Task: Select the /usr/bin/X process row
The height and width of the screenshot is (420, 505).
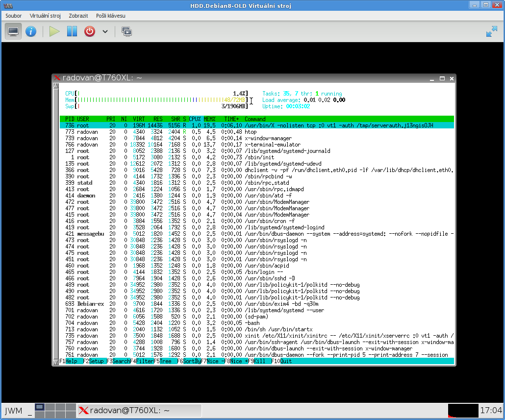Action: 257,125
